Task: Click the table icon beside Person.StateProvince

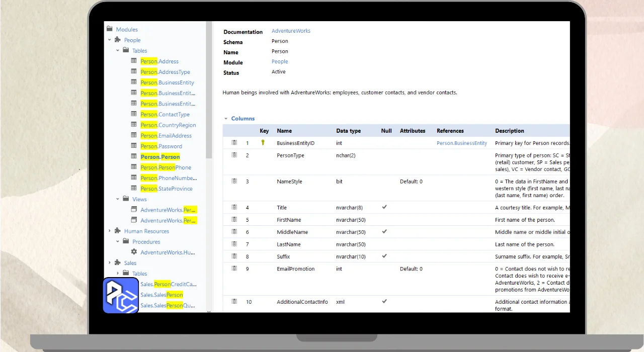Action: [134, 188]
